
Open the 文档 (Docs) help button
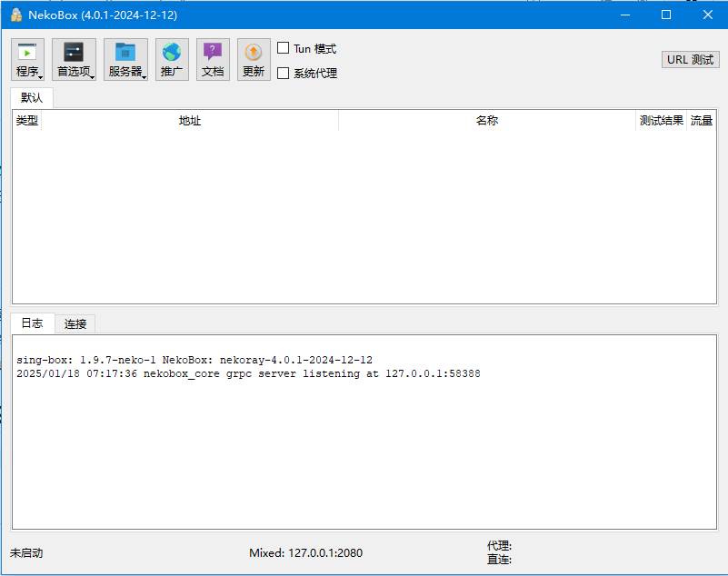coord(213,59)
